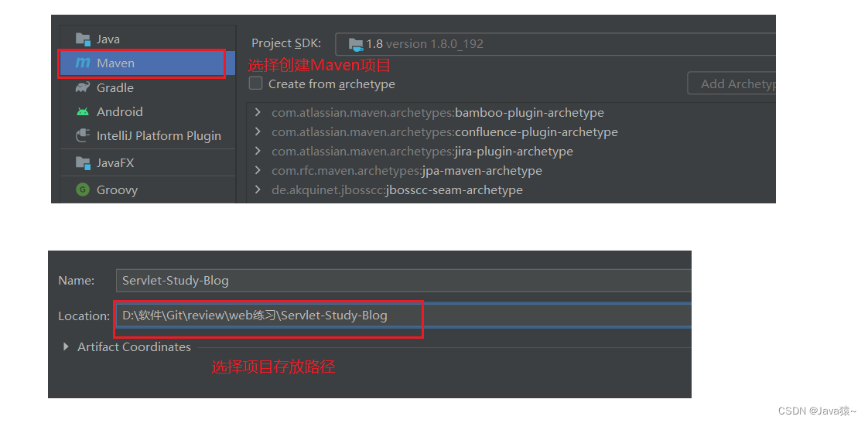
Task: Expand jira-plugin-archetype entry
Action: point(258,151)
